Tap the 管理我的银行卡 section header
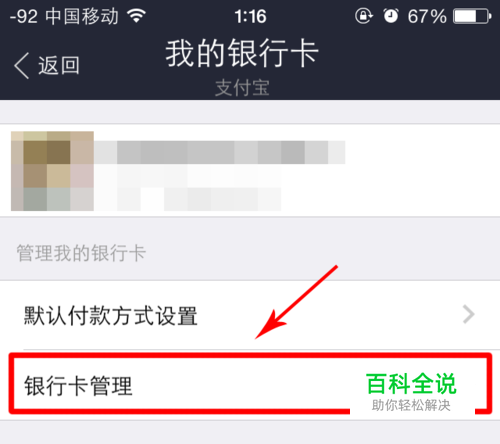 pyautogui.click(x=81, y=253)
